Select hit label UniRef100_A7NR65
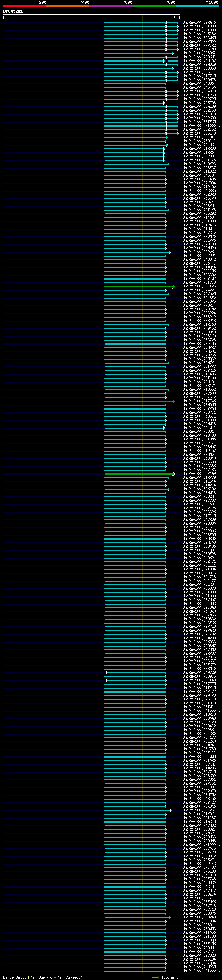 point(199,355)
